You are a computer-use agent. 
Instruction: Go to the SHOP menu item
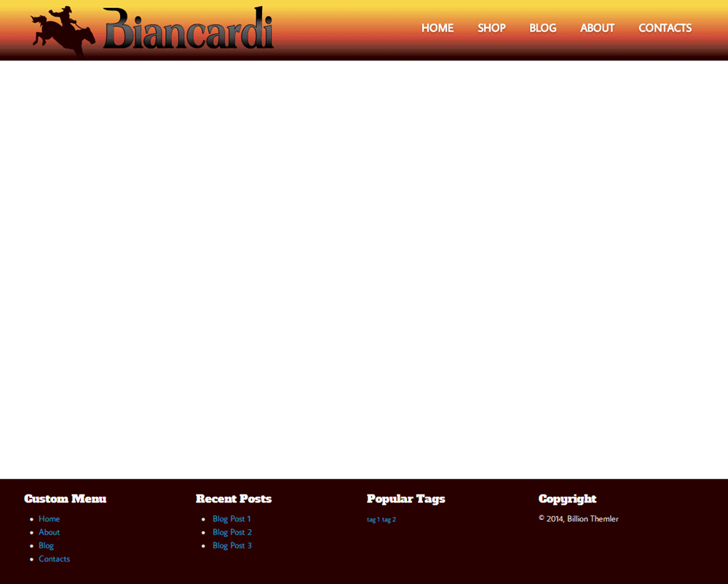[x=491, y=28]
